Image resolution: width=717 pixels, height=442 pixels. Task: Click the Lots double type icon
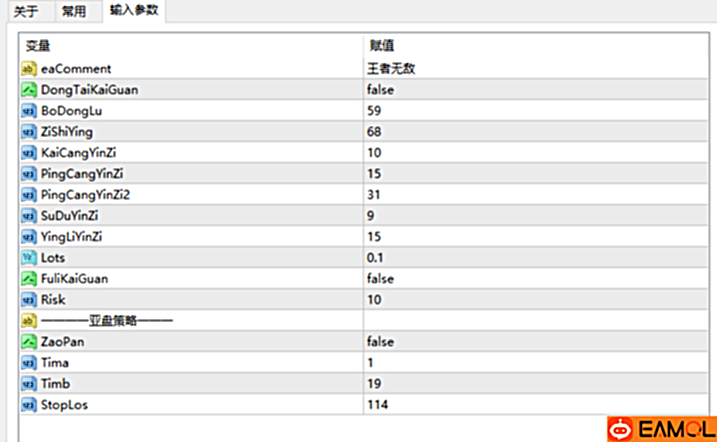coord(29,257)
